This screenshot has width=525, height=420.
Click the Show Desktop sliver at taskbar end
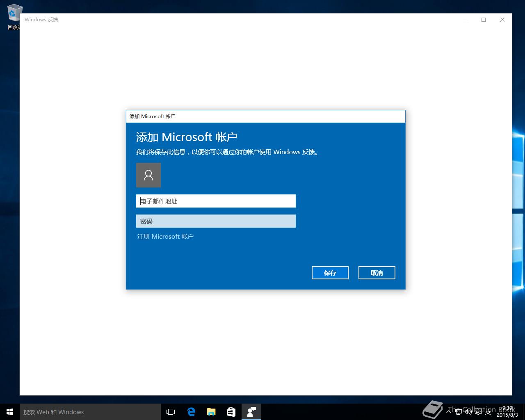[x=524, y=412]
